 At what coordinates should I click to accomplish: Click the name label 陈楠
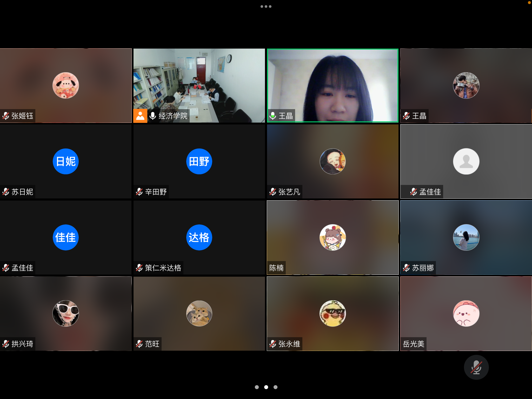tap(276, 268)
